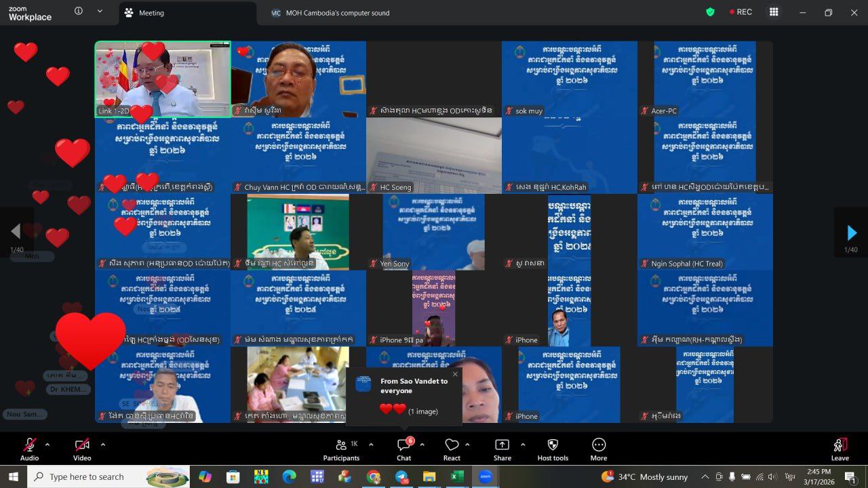Open the Chat panel
This screenshot has height=488, width=868.
point(404,449)
